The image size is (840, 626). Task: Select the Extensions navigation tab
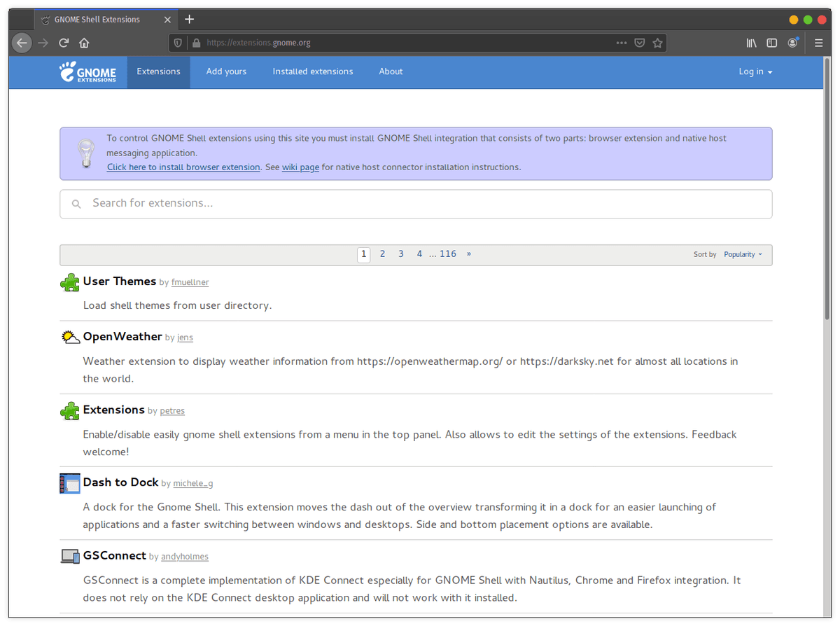(158, 71)
